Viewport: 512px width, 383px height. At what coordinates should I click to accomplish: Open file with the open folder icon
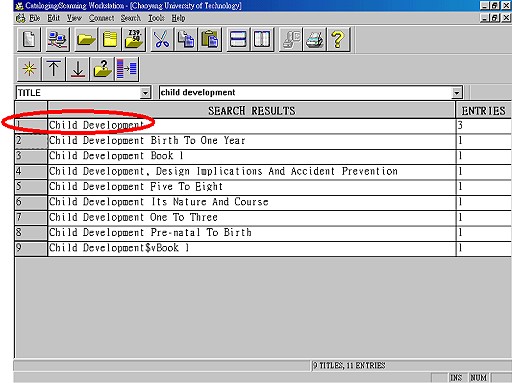click(x=86, y=40)
